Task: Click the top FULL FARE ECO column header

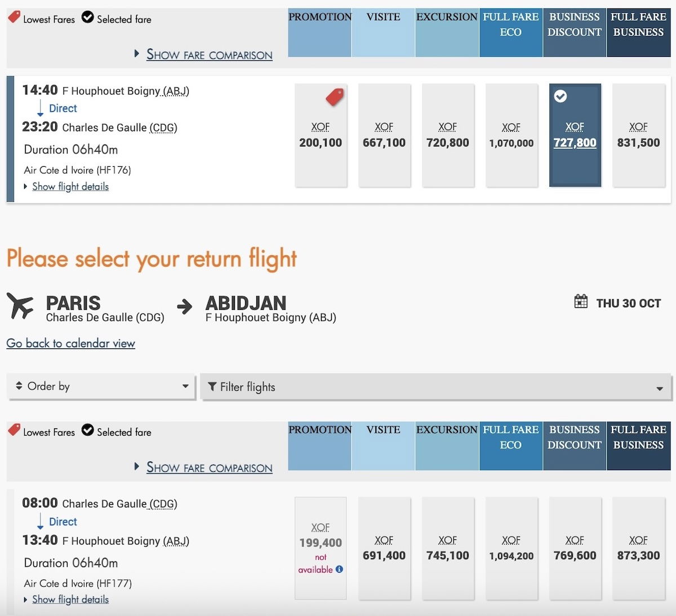Action: click(511, 33)
